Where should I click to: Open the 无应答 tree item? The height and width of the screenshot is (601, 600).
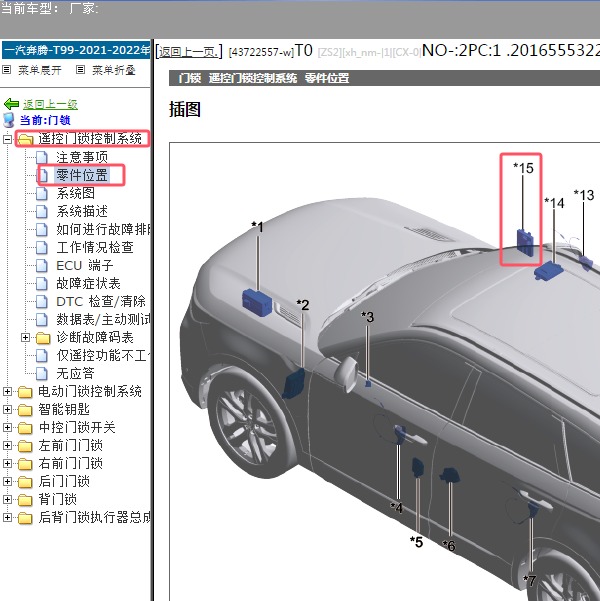point(76,373)
